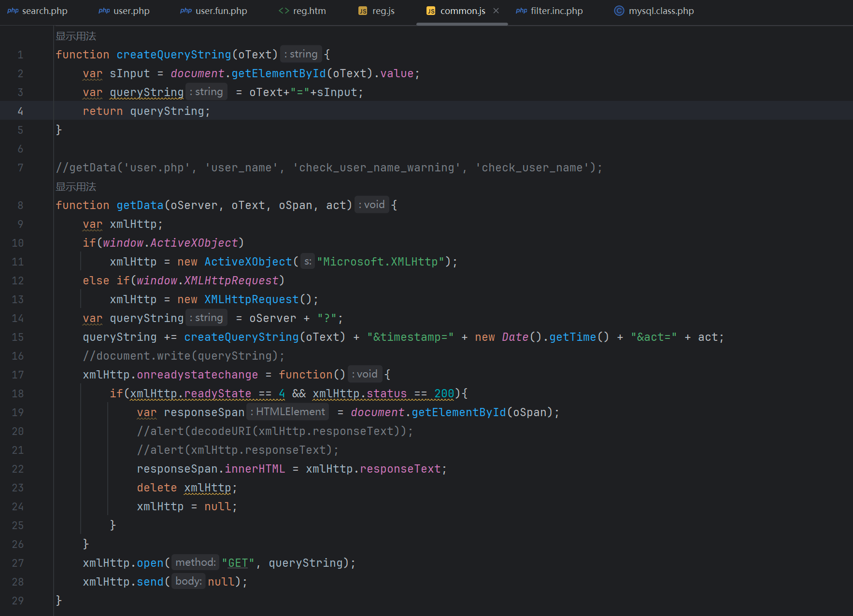Click the return keyword on line 4
853x616 pixels.
[103, 111]
